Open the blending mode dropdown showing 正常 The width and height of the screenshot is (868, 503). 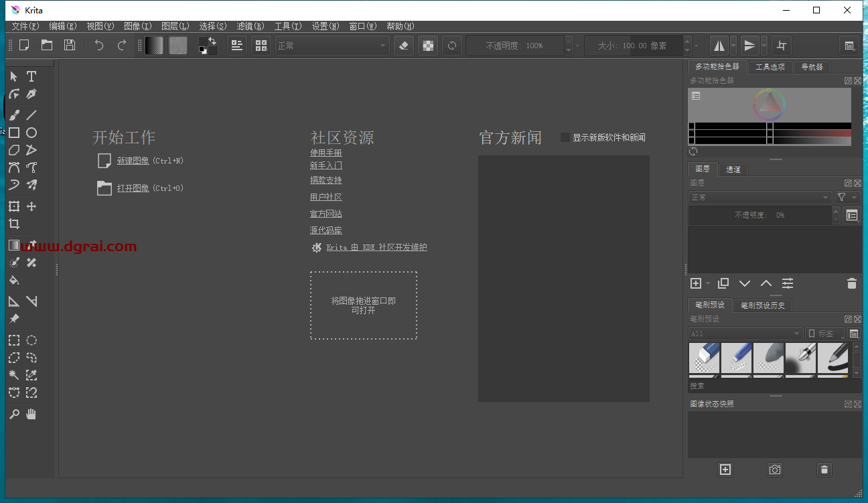[x=332, y=45]
